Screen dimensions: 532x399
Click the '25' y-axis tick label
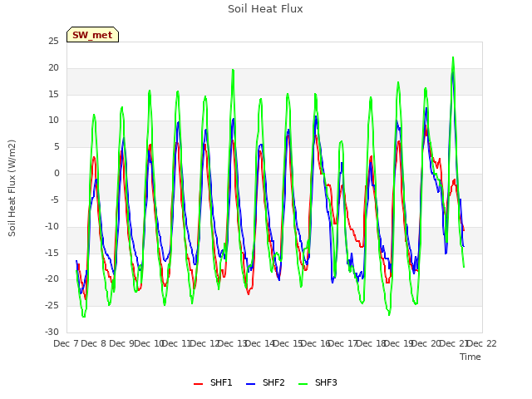(53, 42)
